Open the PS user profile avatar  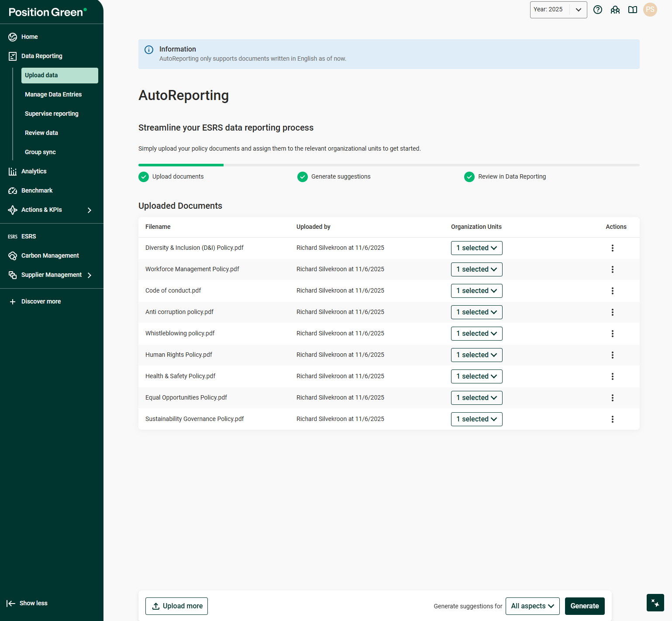650,10
